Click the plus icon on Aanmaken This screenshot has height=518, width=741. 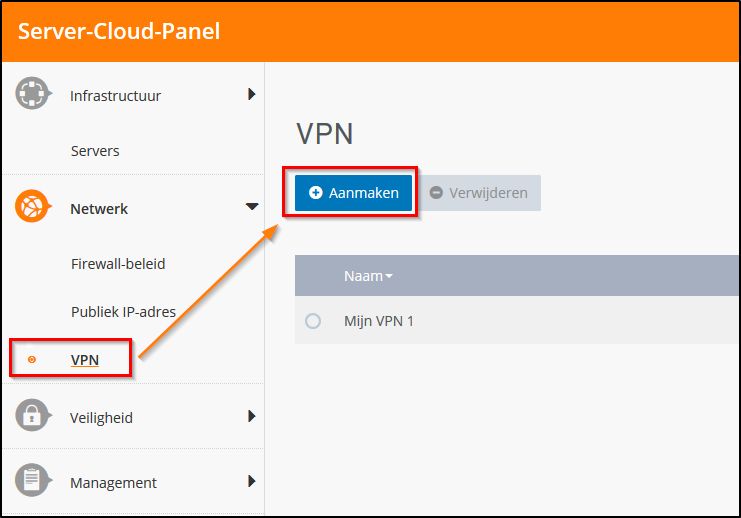pos(316,193)
